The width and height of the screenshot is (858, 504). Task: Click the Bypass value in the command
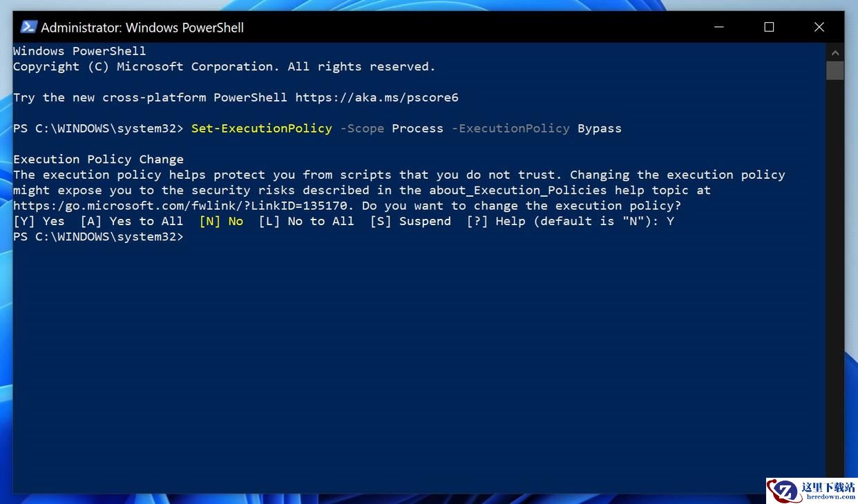[600, 128]
